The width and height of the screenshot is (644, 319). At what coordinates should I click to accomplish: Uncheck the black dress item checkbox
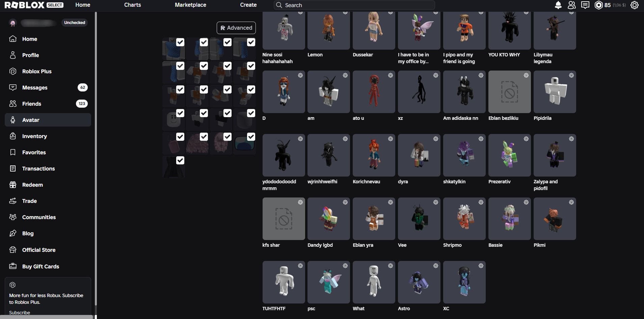coord(180,160)
